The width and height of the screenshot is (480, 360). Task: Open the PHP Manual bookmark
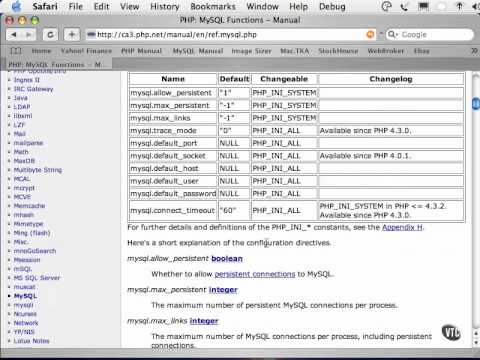[141, 51]
